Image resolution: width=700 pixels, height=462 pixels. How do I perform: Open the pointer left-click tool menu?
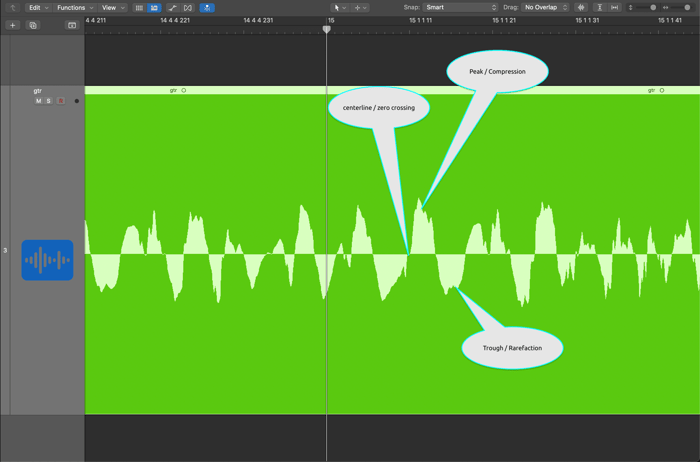[340, 8]
